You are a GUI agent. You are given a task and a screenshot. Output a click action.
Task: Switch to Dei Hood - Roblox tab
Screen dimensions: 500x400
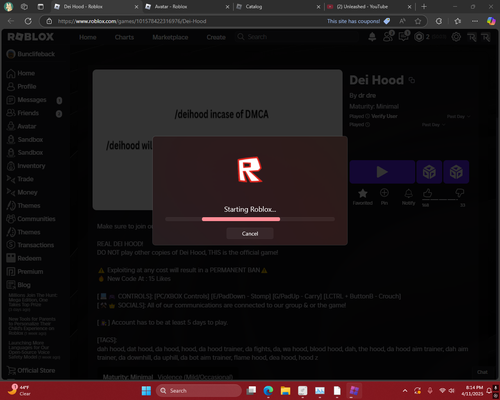point(97,7)
